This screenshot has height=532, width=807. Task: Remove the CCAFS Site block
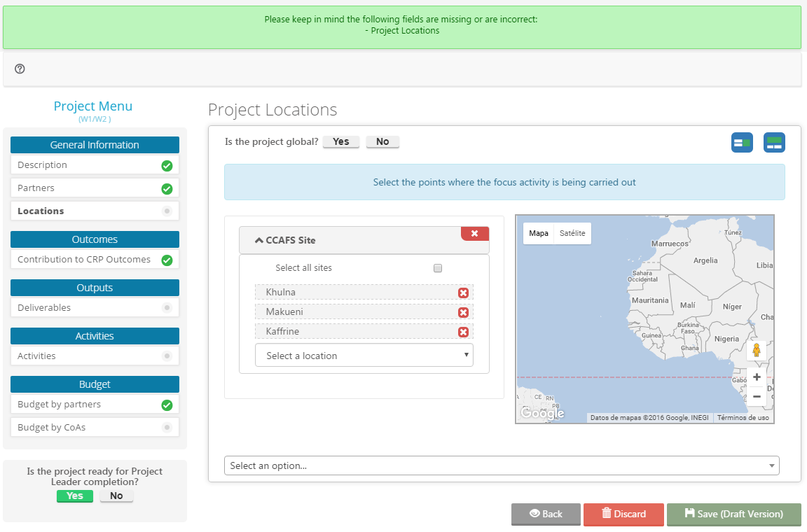[474, 234]
